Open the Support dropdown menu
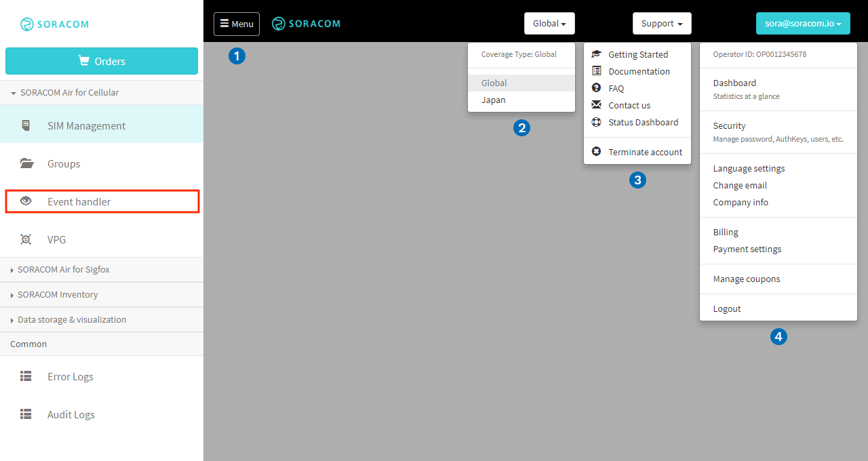The image size is (868, 461). [662, 24]
